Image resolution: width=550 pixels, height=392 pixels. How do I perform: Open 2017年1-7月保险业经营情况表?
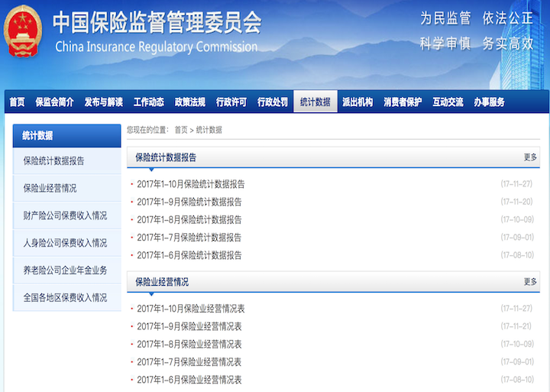[189, 362]
